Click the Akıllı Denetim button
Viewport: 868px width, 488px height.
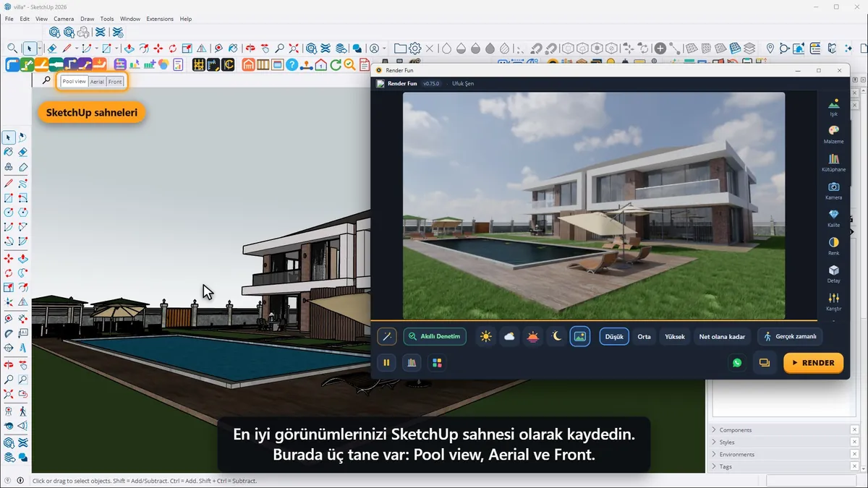(x=435, y=336)
